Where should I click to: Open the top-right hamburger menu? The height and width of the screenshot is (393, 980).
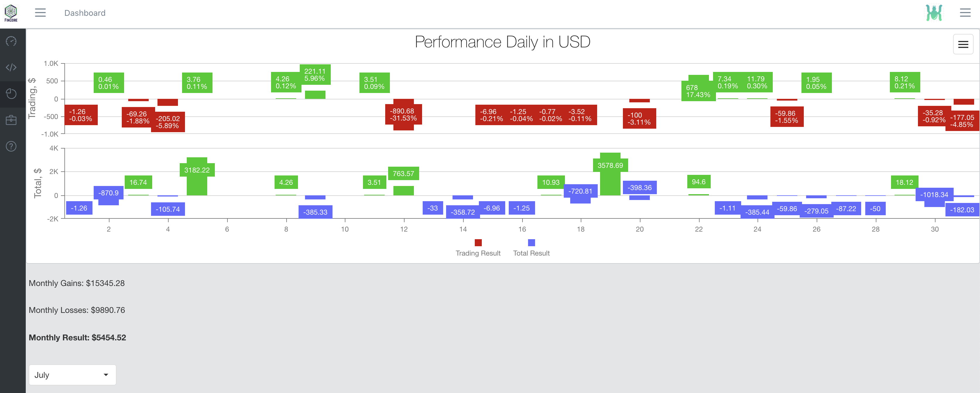click(965, 13)
